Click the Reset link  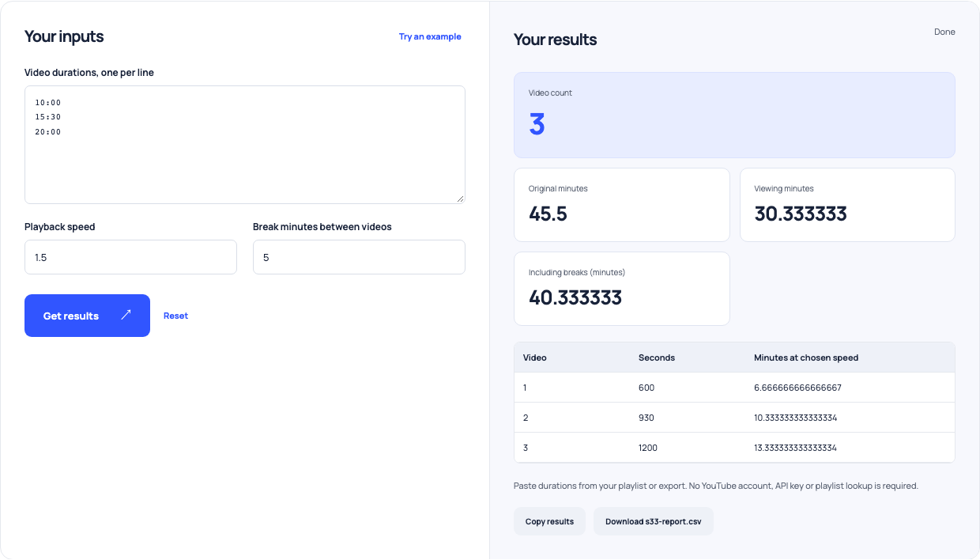(175, 316)
